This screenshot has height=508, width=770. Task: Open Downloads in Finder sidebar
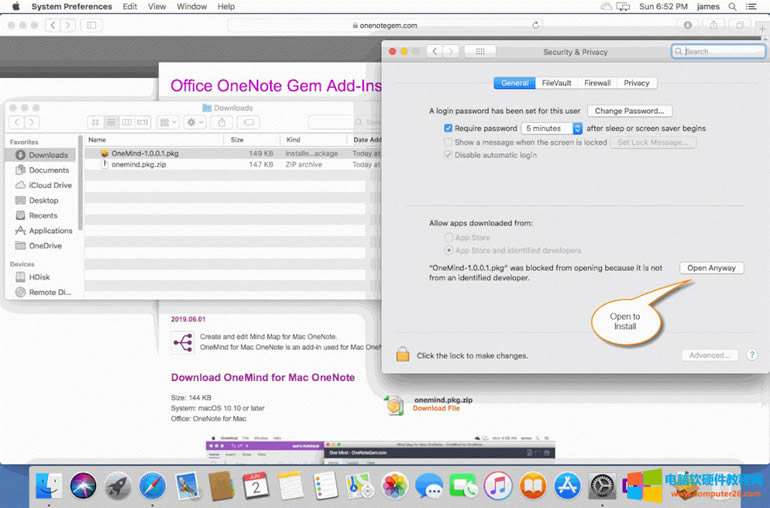[x=47, y=155]
